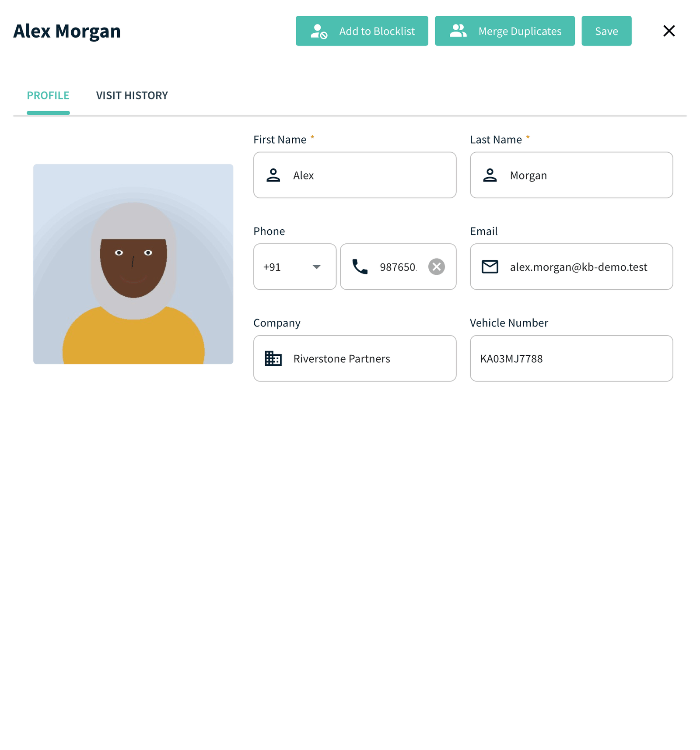Click the person icon in First Name field
The image size is (700, 750).
[273, 175]
